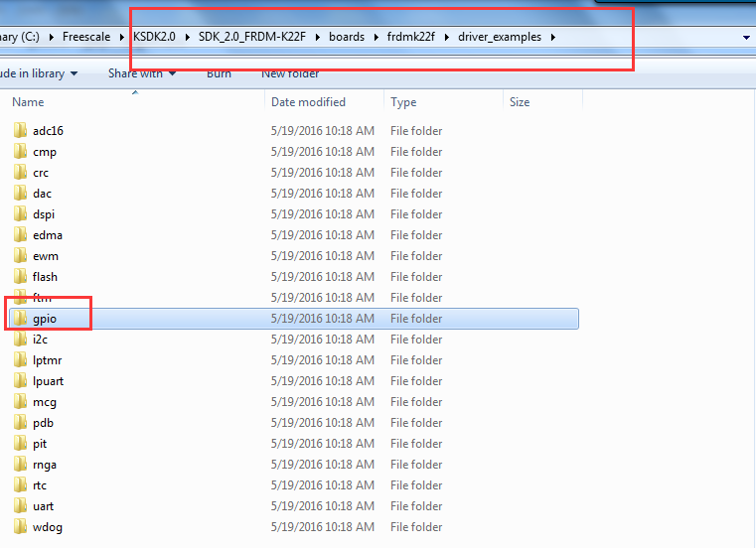Click the File folder type of rtc row

(x=416, y=484)
